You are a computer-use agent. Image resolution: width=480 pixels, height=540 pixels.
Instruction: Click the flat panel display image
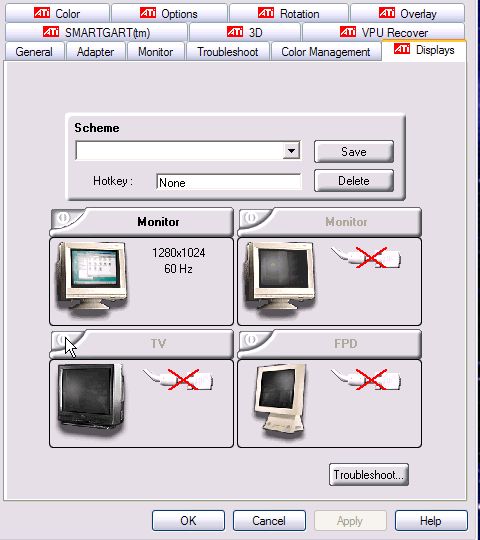click(280, 398)
